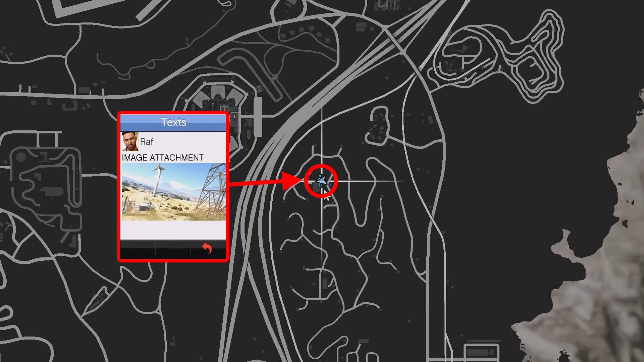Click the white mouse cursor on the map
This screenshot has width=644, height=362.
point(327,196)
